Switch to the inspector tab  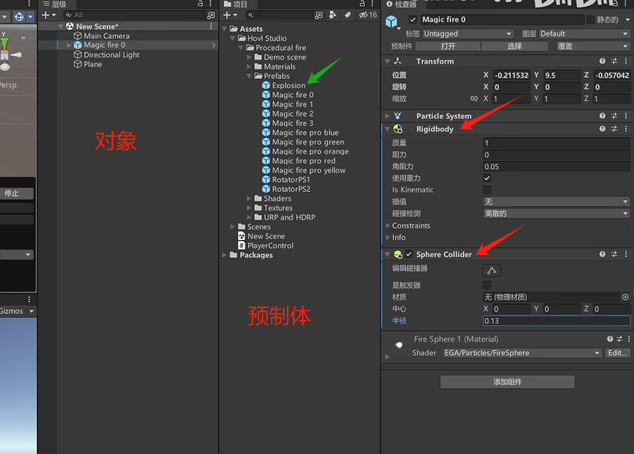pos(402,4)
